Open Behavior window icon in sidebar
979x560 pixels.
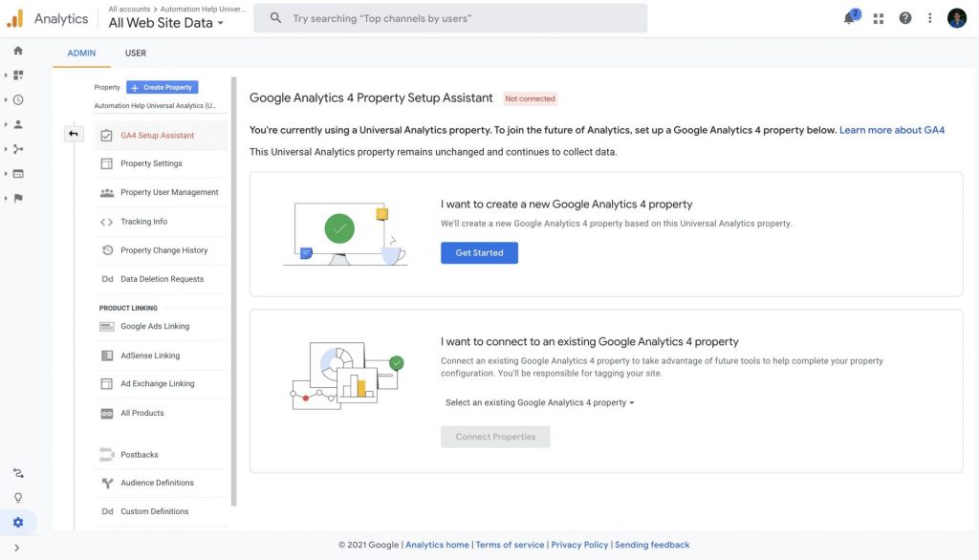coord(18,174)
